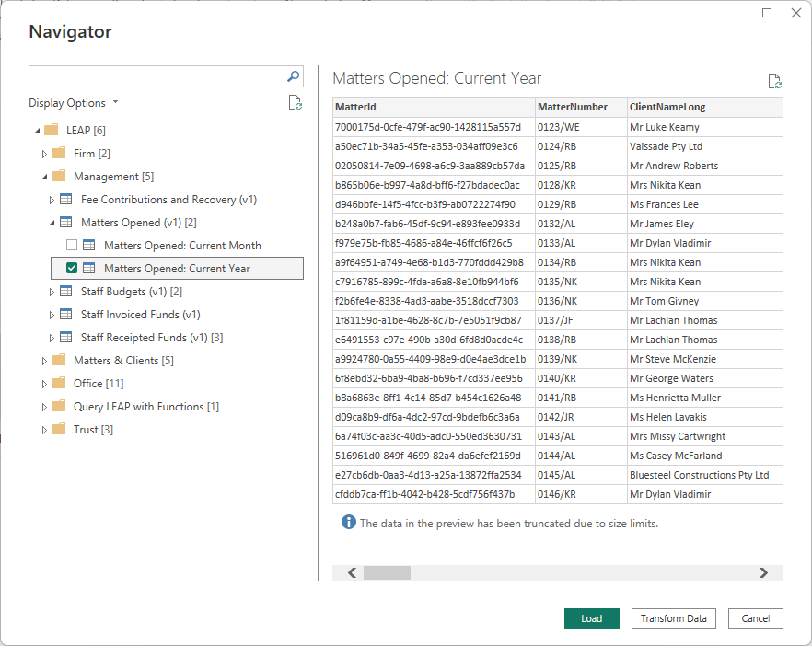Expand the Trust folder
812x646 pixels.
click(44, 429)
